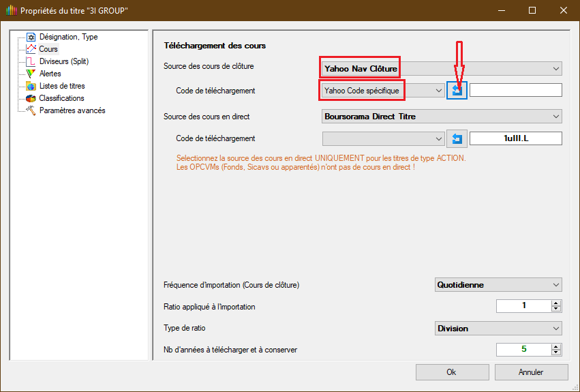Click the Cours chart icon in the sidebar
This screenshot has width=580, height=392.
(x=31, y=49)
